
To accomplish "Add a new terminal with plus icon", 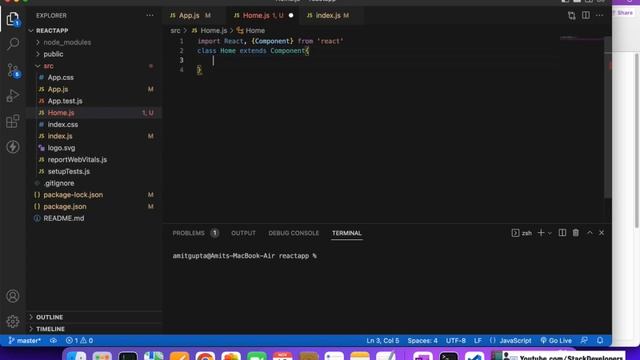I will click(541, 233).
